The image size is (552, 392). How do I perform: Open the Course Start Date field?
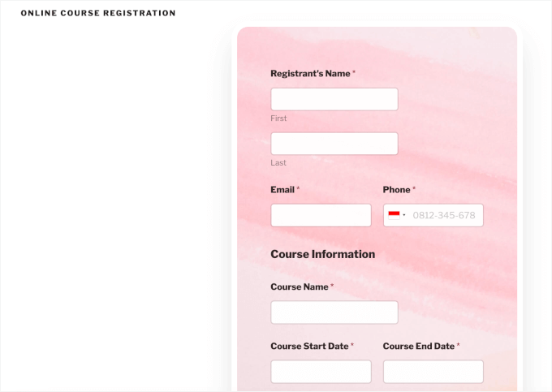tap(321, 372)
